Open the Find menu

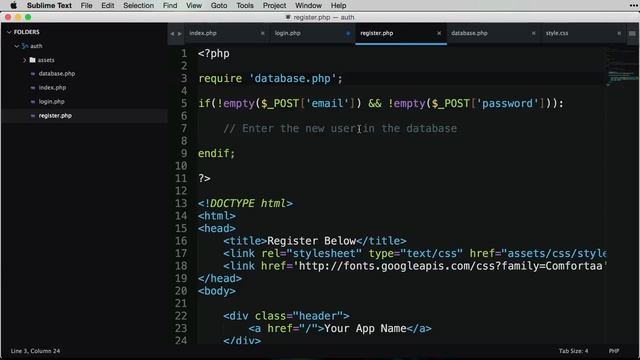(x=170, y=5)
